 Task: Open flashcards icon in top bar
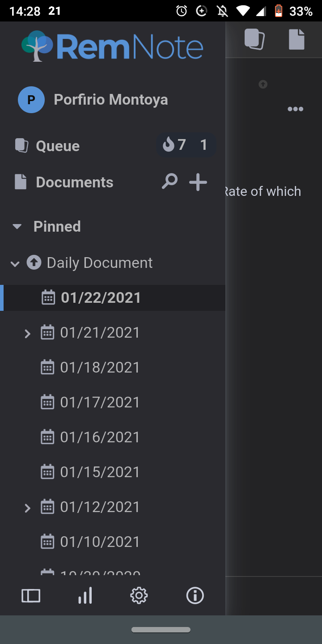[x=254, y=39]
